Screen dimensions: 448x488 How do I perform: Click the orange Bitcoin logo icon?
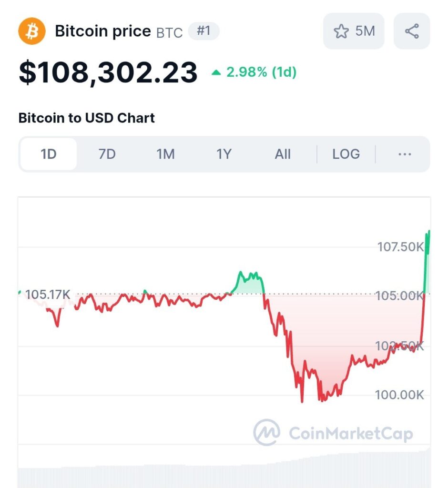click(x=32, y=31)
